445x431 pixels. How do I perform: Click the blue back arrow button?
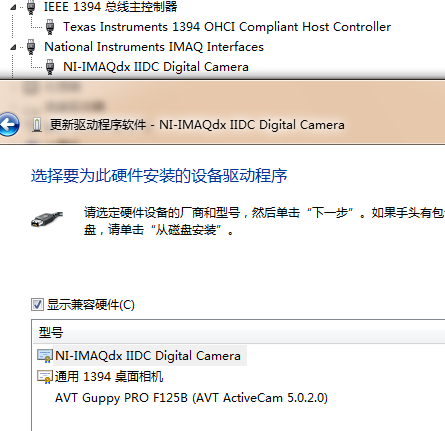(9, 125)
